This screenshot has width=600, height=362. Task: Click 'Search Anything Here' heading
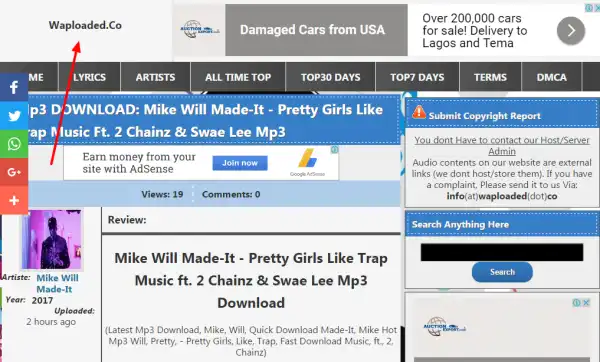(x=460, y=225)
